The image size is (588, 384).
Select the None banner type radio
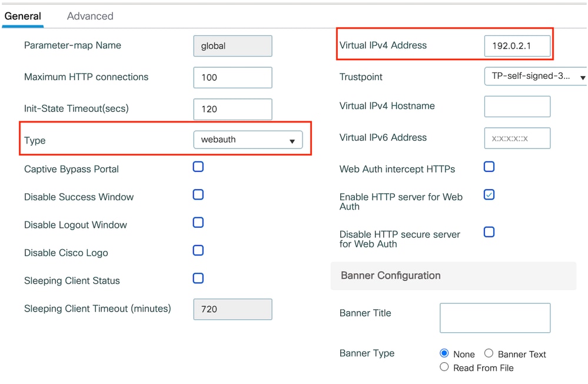pos(444,353)
